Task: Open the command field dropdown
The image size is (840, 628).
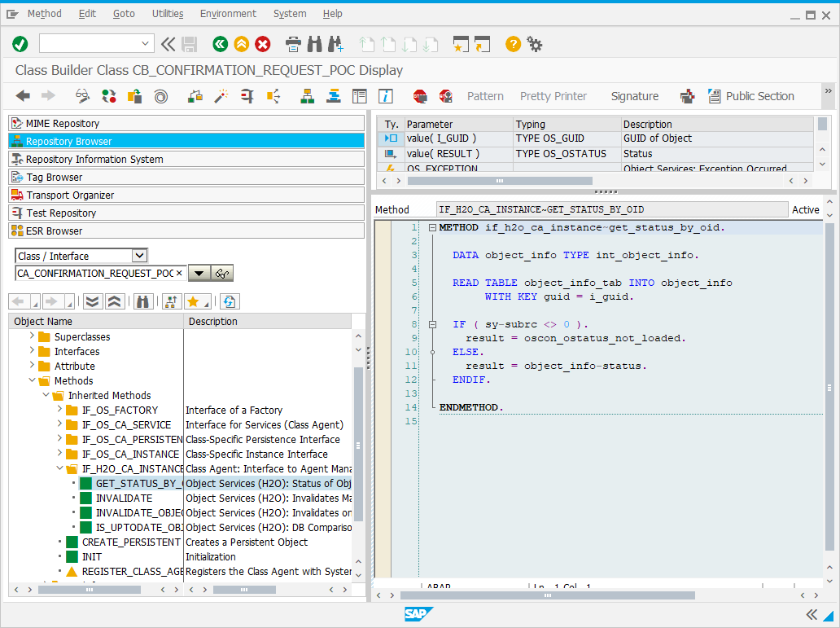Action: pos(145,43)
